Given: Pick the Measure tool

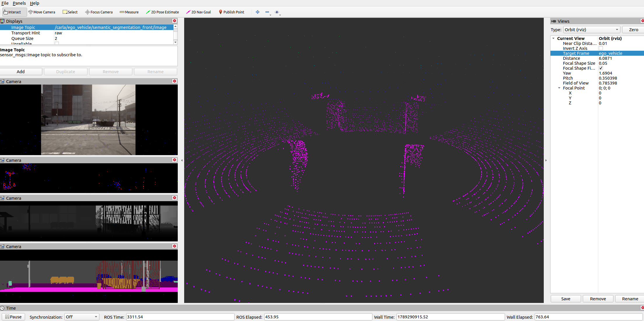Looking at the screenshot, I should (x=129, y=12).
